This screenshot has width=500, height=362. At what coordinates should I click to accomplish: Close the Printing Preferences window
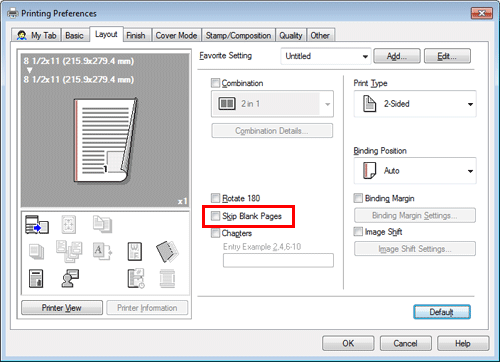tap(482, 13)
